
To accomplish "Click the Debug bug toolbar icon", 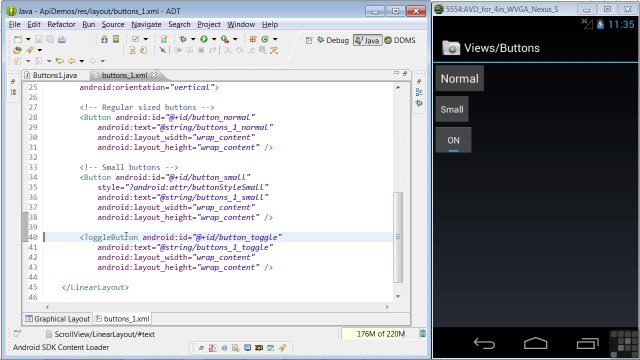I will 183,39.
